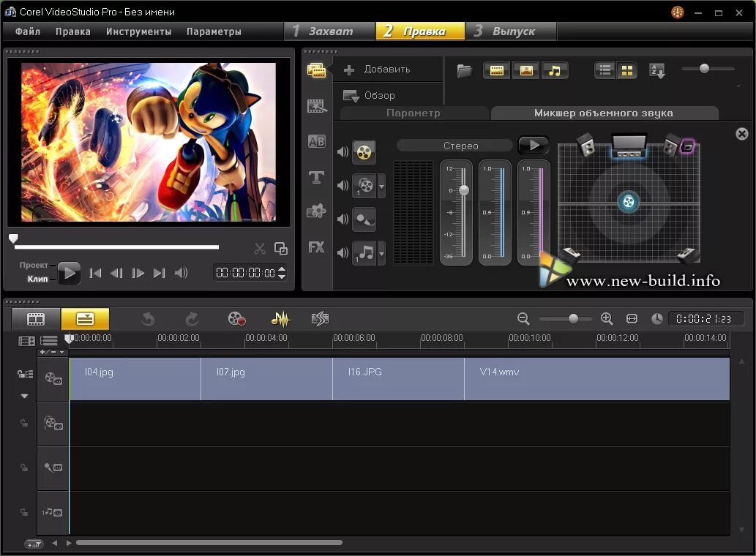Image resolution: width=756 pixels, height=556 pixels.
Task: Open the Sound Mixer waveform icon
Action: [x=280, y=318]
